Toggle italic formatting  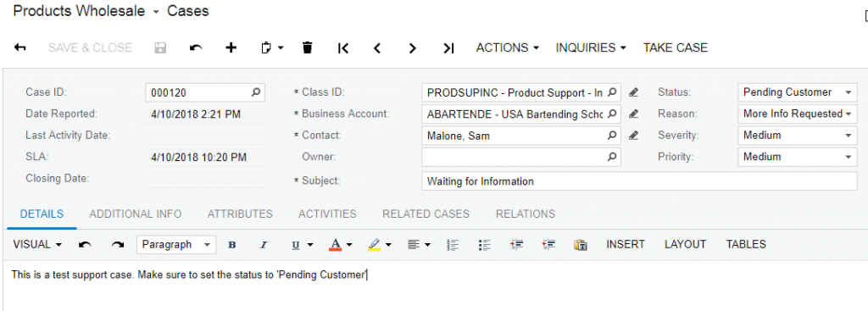point(264,245)
